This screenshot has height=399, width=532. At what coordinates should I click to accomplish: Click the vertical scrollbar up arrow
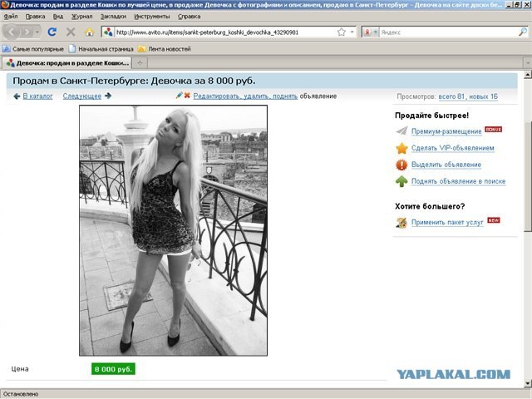click(528, 75)
